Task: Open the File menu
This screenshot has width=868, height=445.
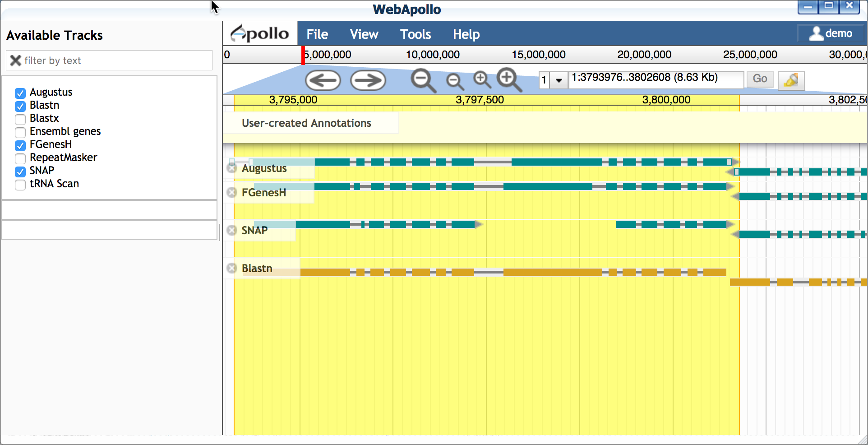Action: point(317,34)
